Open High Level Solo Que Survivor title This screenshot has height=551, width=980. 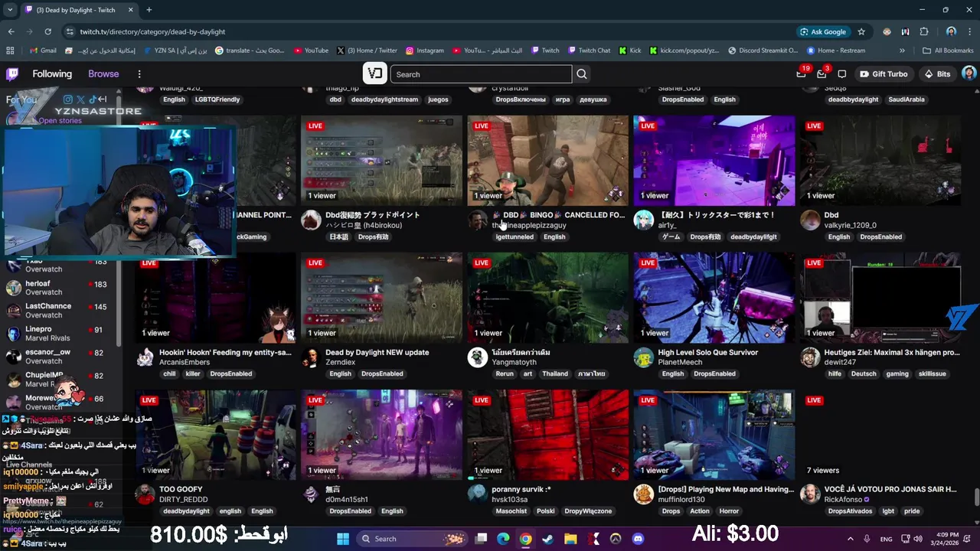708,352
